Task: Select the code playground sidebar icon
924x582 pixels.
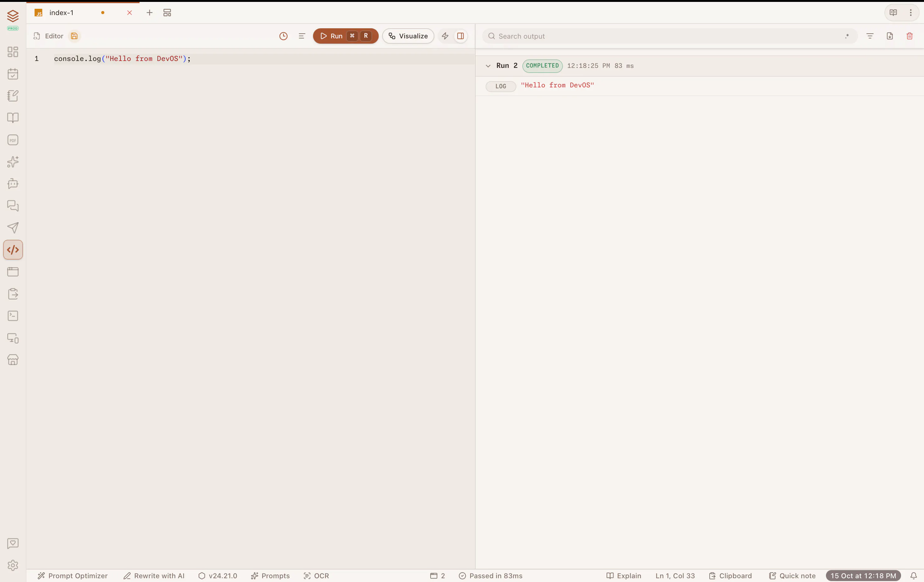Action: (x=13, y=250)
